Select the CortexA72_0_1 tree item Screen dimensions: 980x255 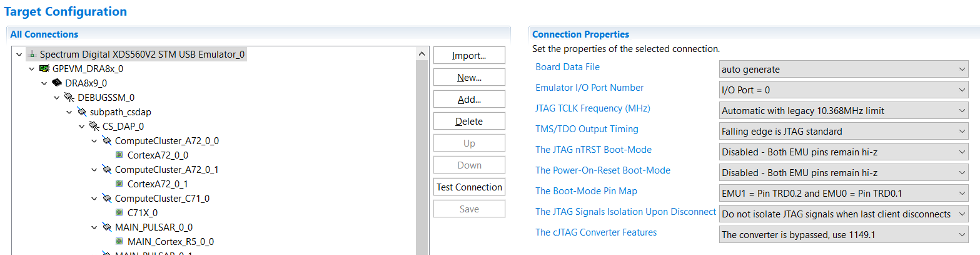click(x=158, y=184)
